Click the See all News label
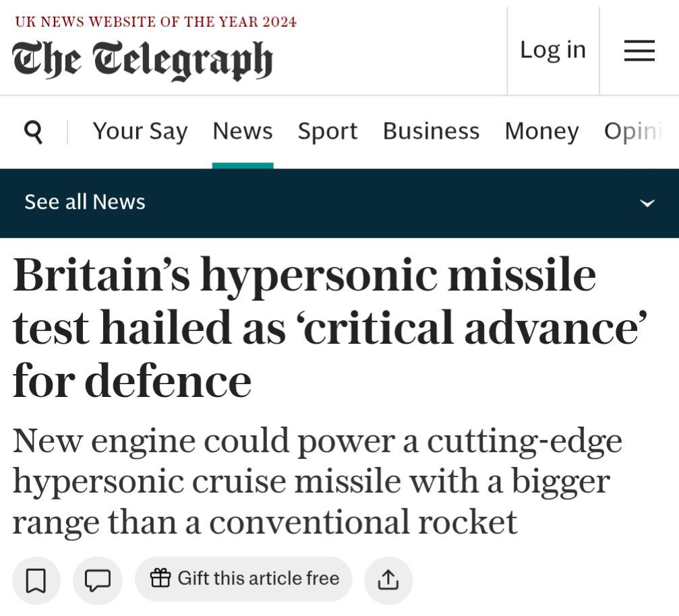The image size is (679, 616). 85,202
